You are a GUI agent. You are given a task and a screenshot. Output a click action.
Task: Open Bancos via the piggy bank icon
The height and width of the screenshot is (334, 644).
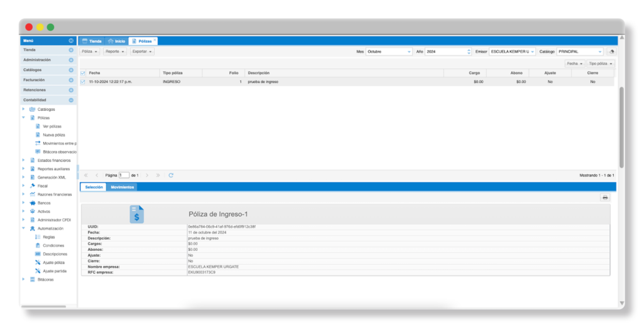(x=32, y=203)
